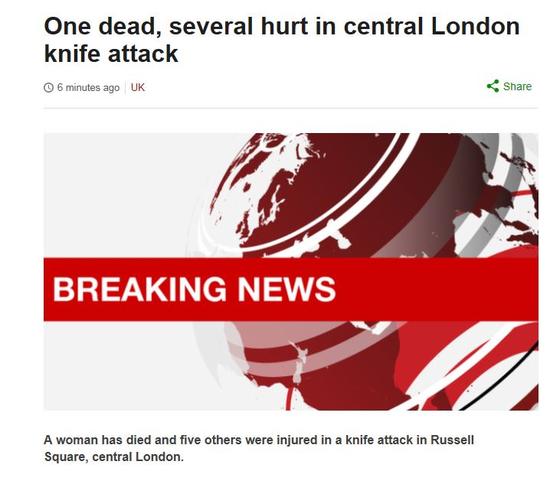
Task: Click the empty red banner area right of the text
Action: point(437,289)
